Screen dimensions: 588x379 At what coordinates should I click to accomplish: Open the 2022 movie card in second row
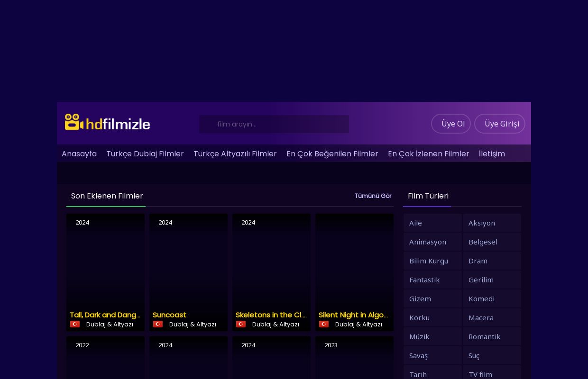tap(105, 358)
